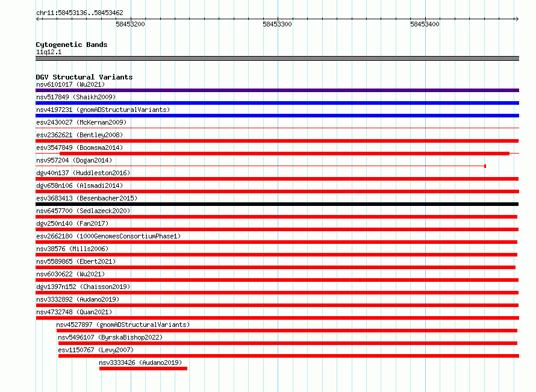Click ruler position 58453400
The height and width of the screenshot is (392, 536).
point(425,24)
